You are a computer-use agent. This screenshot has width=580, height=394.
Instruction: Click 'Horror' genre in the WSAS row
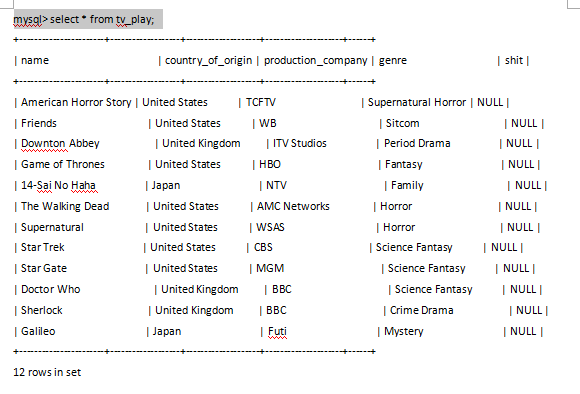399,228
